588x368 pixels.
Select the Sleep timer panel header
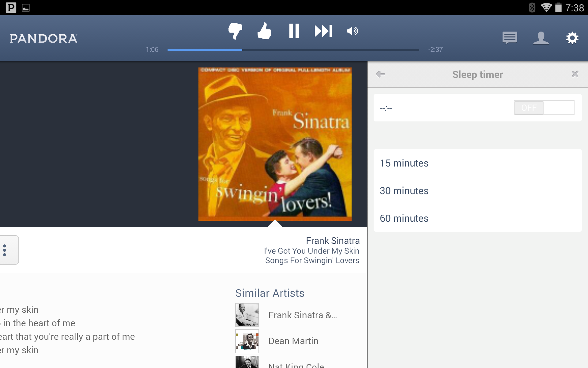coord(477,74)
